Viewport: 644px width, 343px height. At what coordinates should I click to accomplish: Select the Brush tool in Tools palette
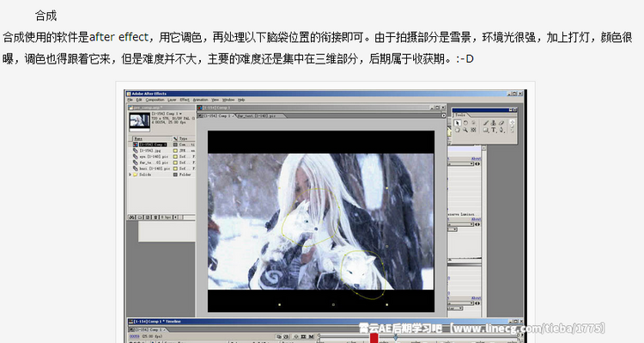[486, 123]
